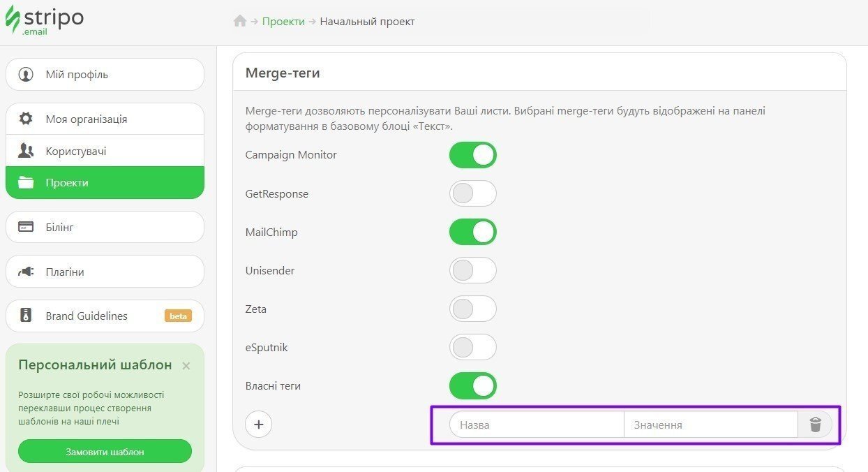Viewport: 868px width, 472px height.
Task: Click the Stripo logo
Action: click(x=45, y=20)
